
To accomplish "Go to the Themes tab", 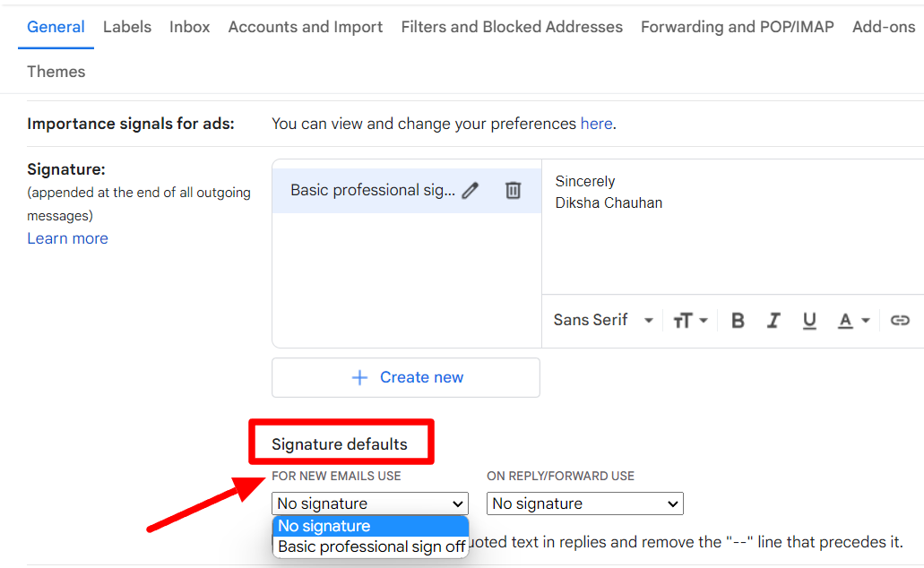I will click(56, 72).
